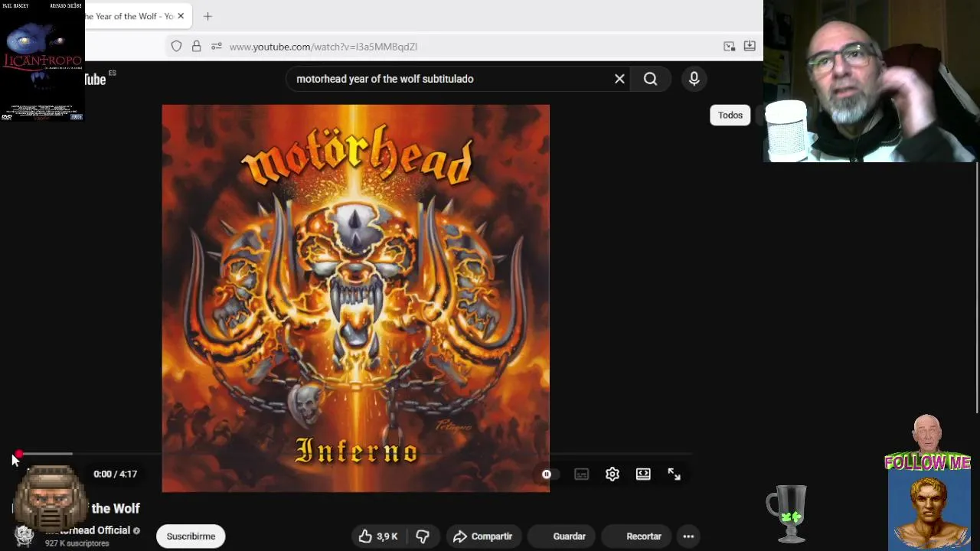Start voice search with microphone

pos(694,79)
